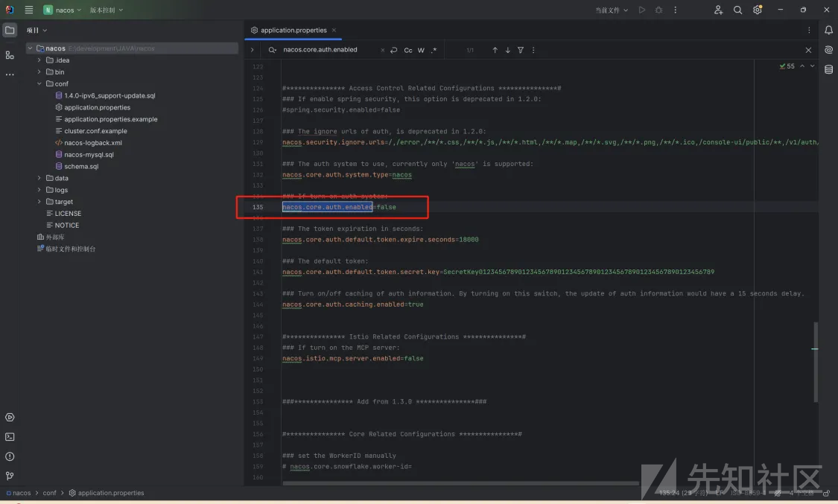Screen dimensions: 838x504
Task: Open the Structure tool window
Action: [10, 55]
